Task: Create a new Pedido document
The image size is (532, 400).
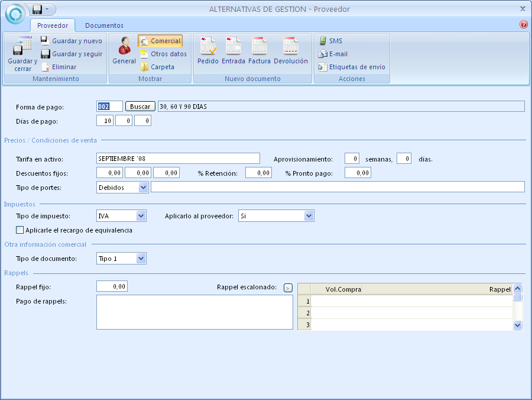Action: pos(208,51)
